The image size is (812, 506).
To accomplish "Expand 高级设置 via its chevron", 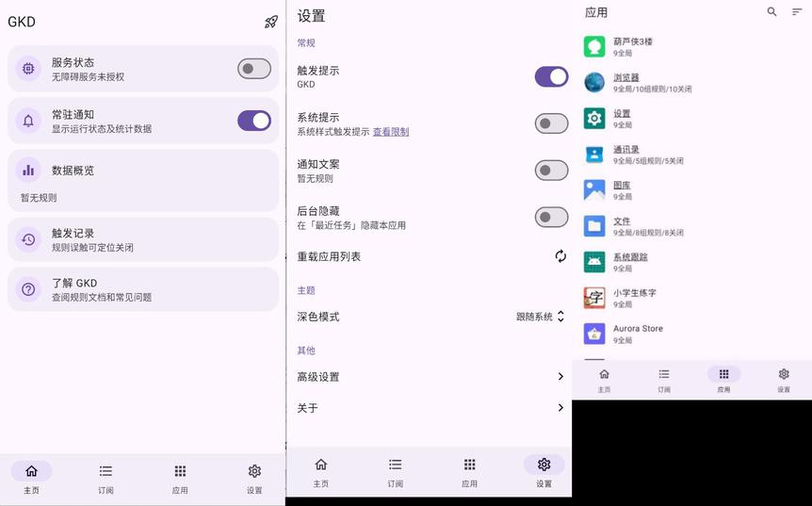I will click(x=560, y=377).
